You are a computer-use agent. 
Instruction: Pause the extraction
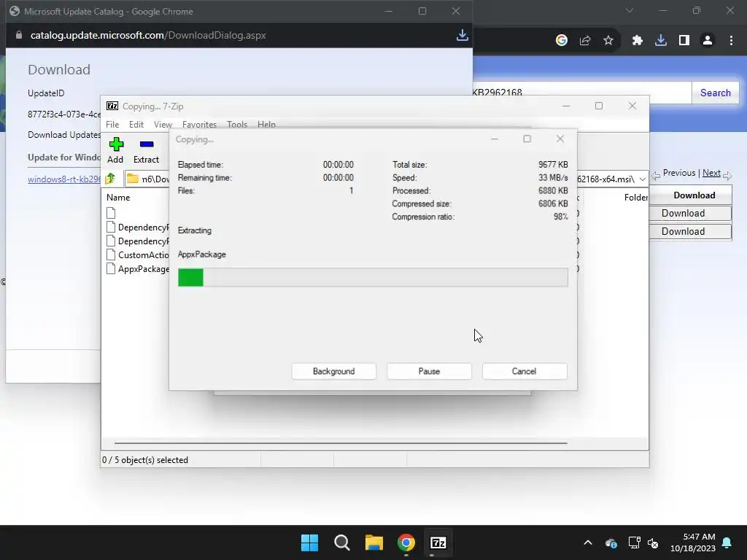pos(429,371)
